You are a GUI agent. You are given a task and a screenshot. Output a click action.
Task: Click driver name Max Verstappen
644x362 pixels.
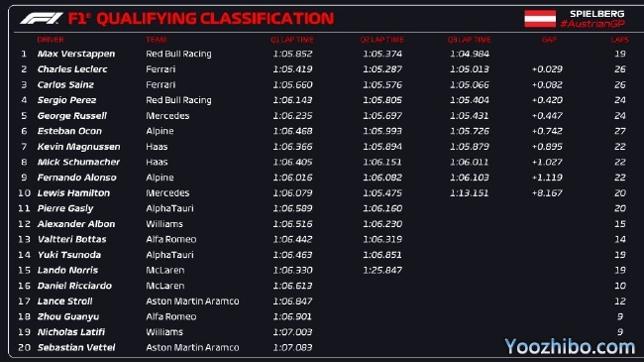(76, 54)
